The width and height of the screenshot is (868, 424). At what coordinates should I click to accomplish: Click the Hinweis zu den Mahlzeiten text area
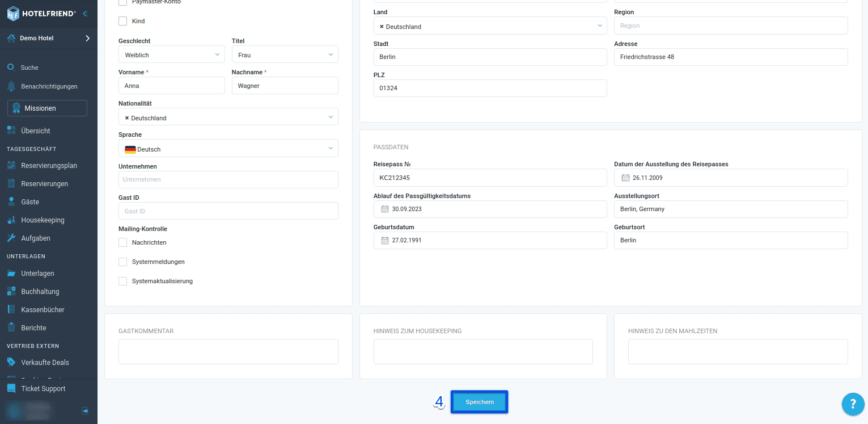click(x=738, y=351)
